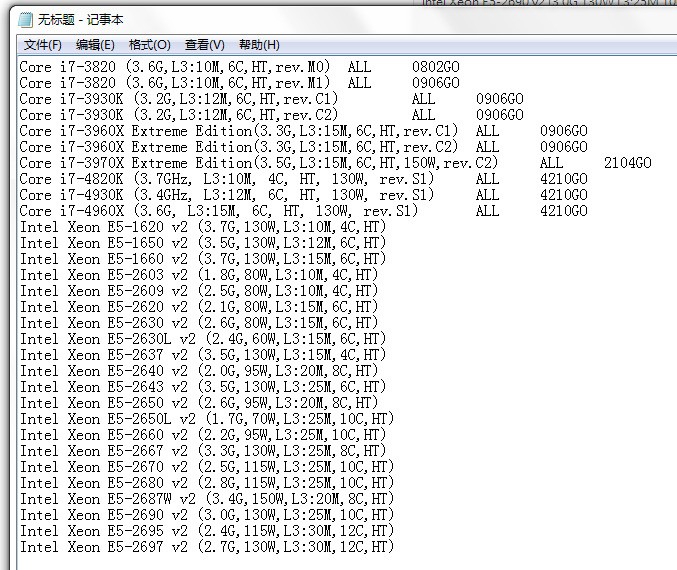Click the Intel Xeon E5-2643 v2 line
The image size is (677, 570).
(203, 386)
